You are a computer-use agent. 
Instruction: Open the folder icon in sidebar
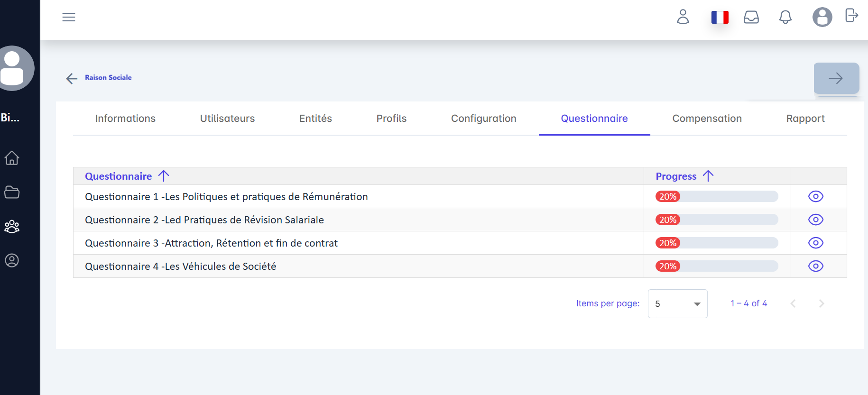click(12, 192)
